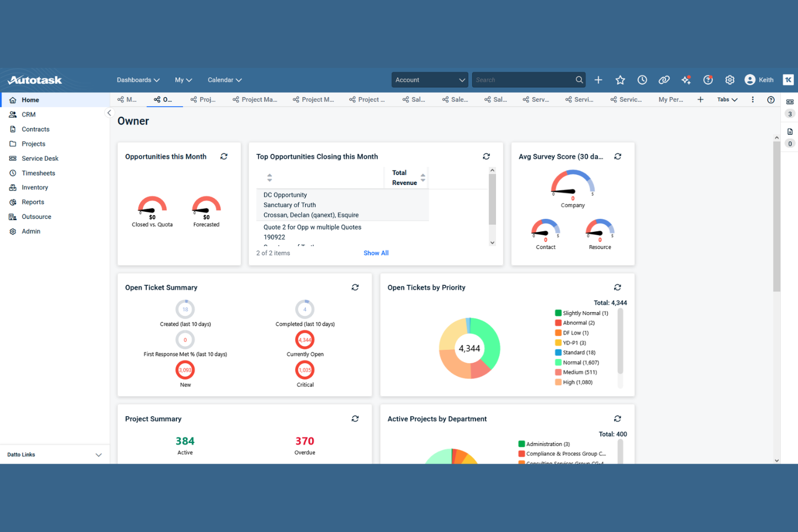Click the search magnifier icon
Viewport: 798px width, 532px height.
tap(579, 80)
